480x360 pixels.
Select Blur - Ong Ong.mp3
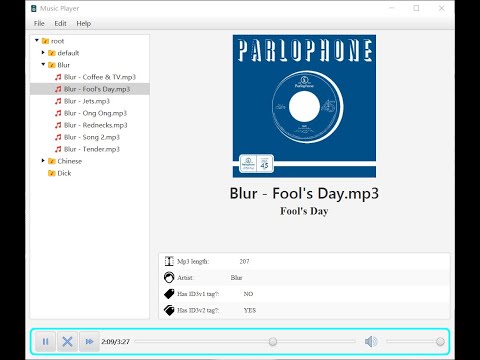[x=95, y=113]
